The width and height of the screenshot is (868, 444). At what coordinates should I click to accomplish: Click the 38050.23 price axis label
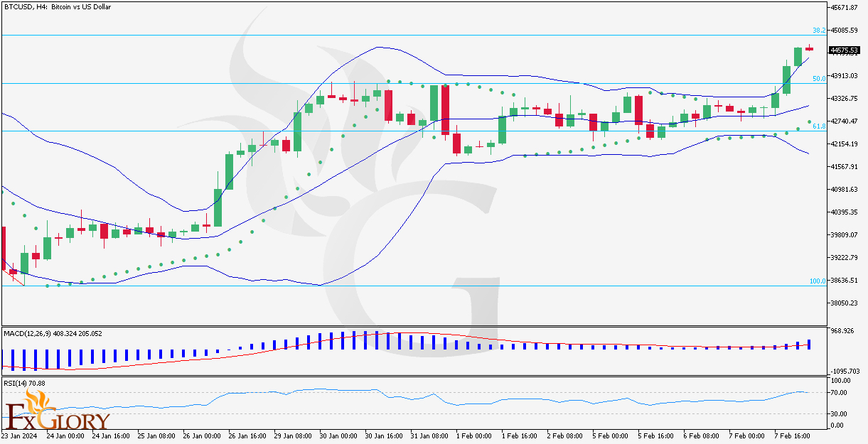(x=844, y=303)
